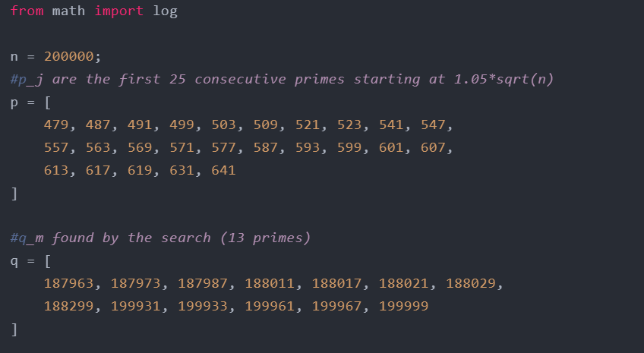Screen dimensions: 644x353
Task: Click the word 'math' in the import
Action: [x=69, y=12]
